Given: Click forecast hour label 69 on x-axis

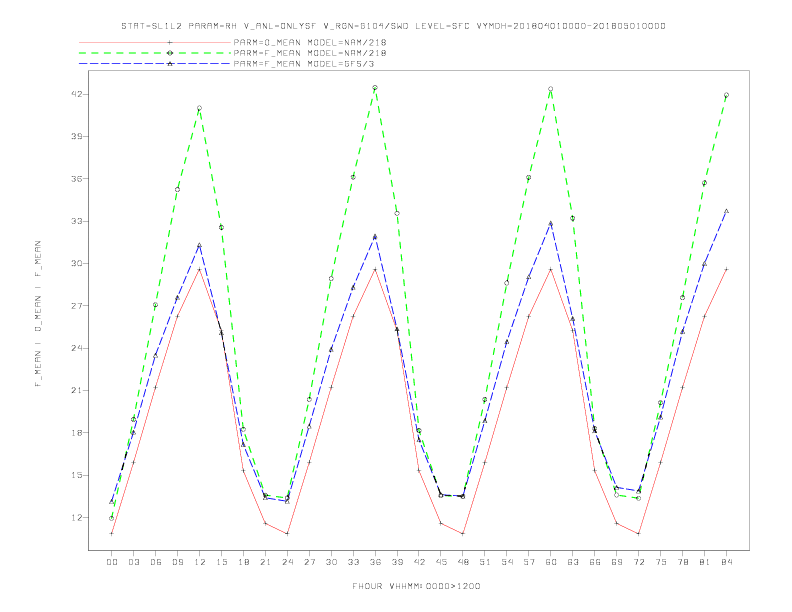Looking at the screenshot, I should click(x=617, y=562).
